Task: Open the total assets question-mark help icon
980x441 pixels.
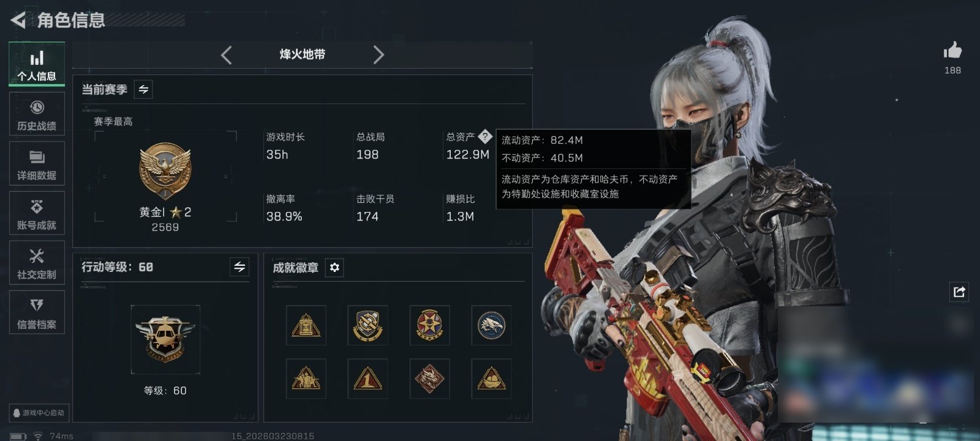Action: coord(485,136)
